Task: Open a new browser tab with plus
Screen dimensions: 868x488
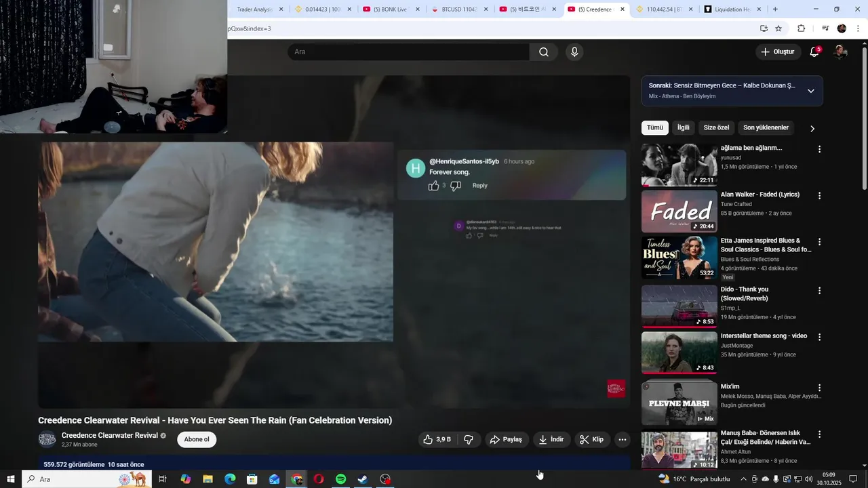Action: (775, 9)
